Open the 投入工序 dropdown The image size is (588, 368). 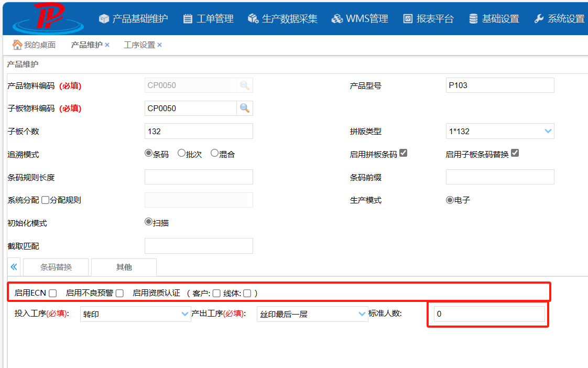(184, 314)
